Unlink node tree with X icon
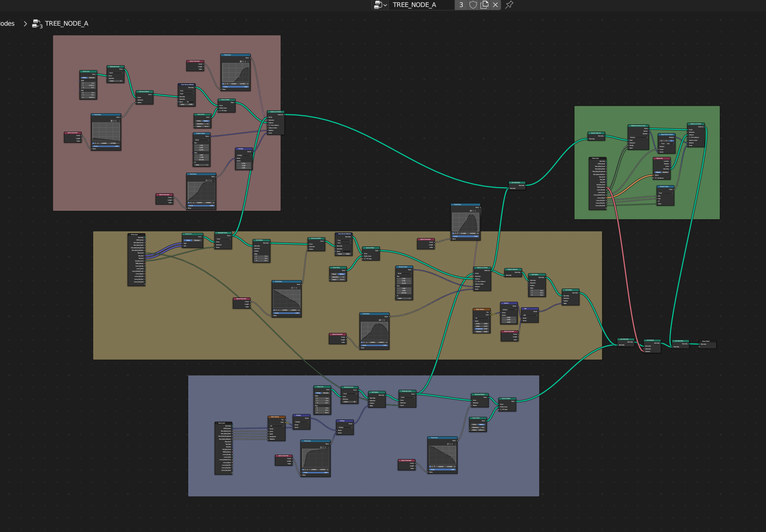Image resolution: width=766 pixels, height=532 pixels. 495,5
